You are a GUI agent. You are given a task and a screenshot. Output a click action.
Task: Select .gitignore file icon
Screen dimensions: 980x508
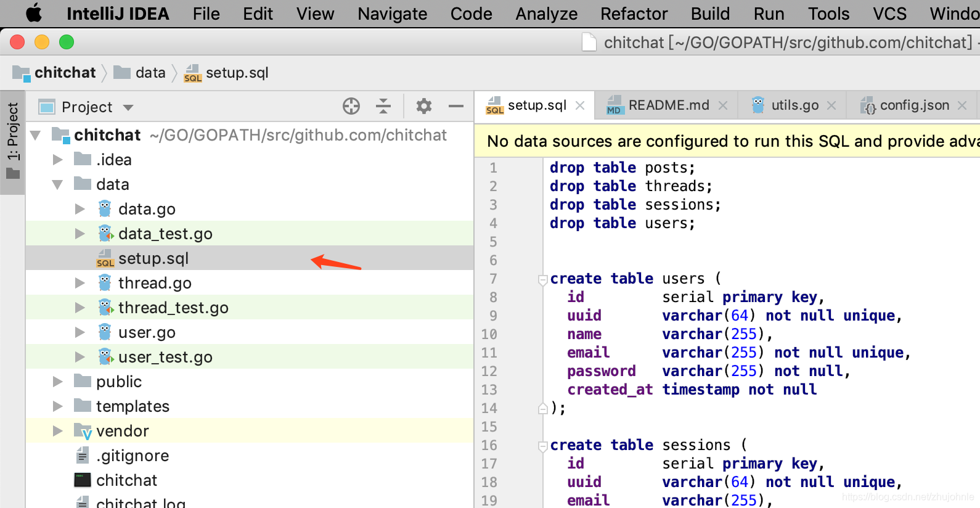click(x=82, y=456)
